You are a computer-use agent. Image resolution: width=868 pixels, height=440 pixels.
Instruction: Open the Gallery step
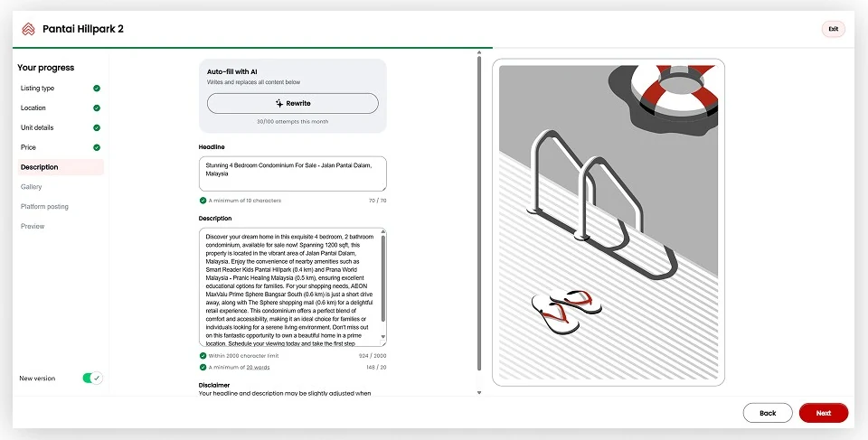click(x=61, y=186)
